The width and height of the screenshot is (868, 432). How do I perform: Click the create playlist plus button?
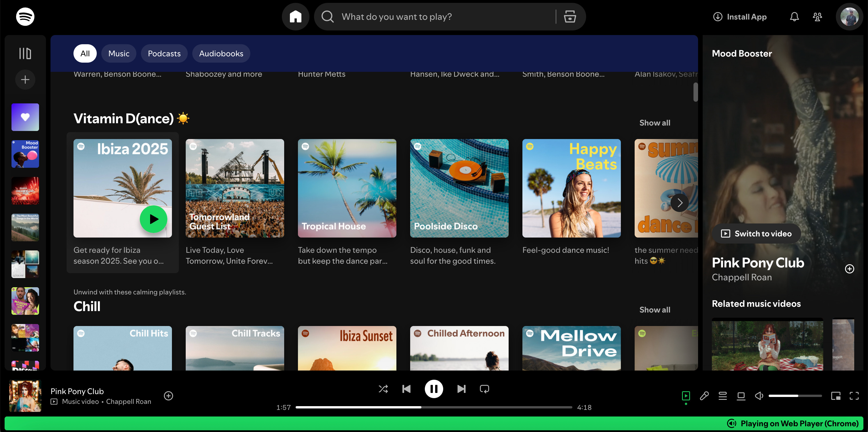[x=25, y=80]
